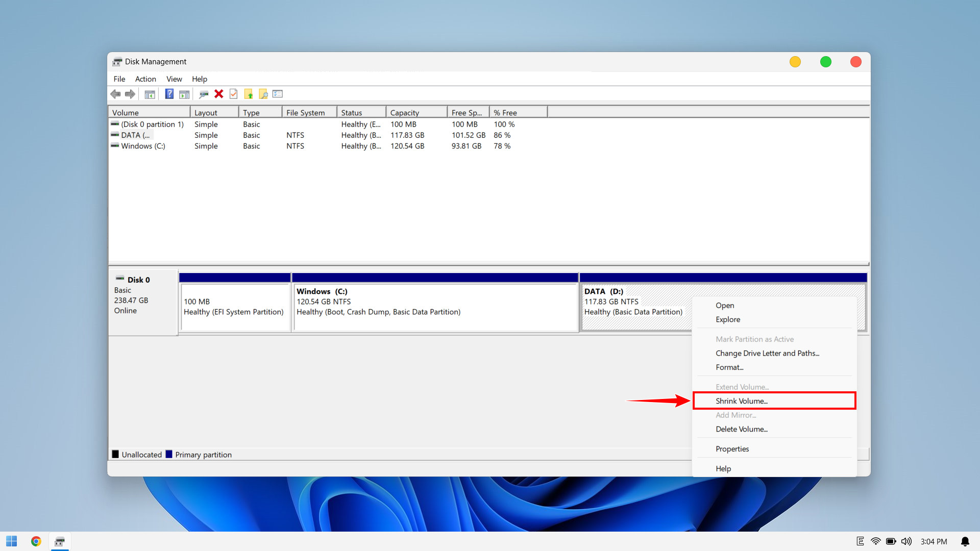The width and height of the screenshot is (980, 551).
Task: Select the Windows (C:) partition block
Action: [435, 307]
